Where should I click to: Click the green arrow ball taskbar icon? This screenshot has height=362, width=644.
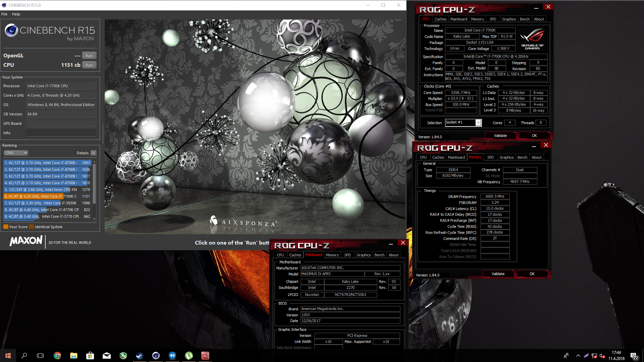[123, 356]
